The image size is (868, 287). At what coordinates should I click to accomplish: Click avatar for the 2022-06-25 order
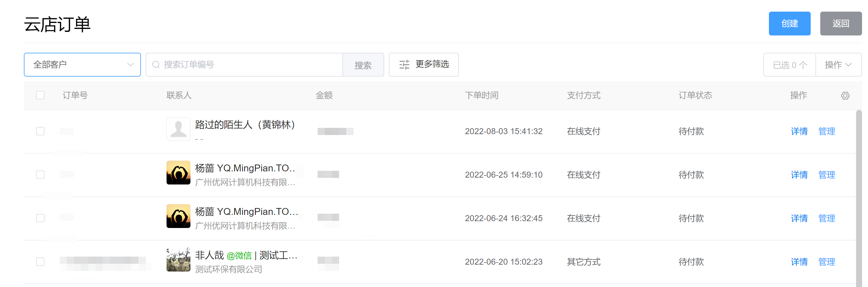[x=178, y=173]
